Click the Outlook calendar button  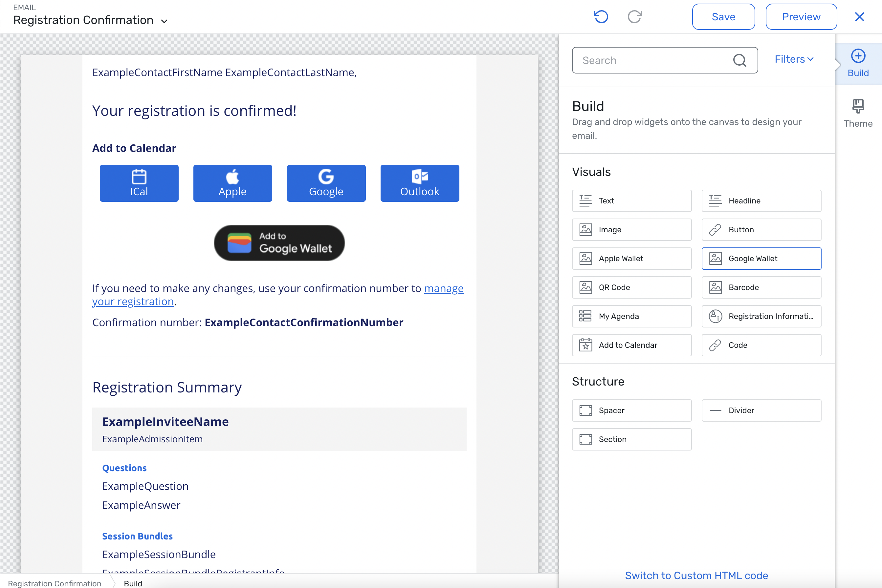tap(420, 183)
